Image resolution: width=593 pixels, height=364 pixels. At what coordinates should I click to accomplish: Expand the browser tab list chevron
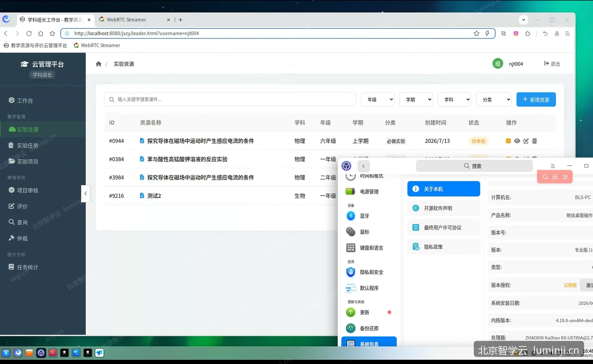(523, 20)
